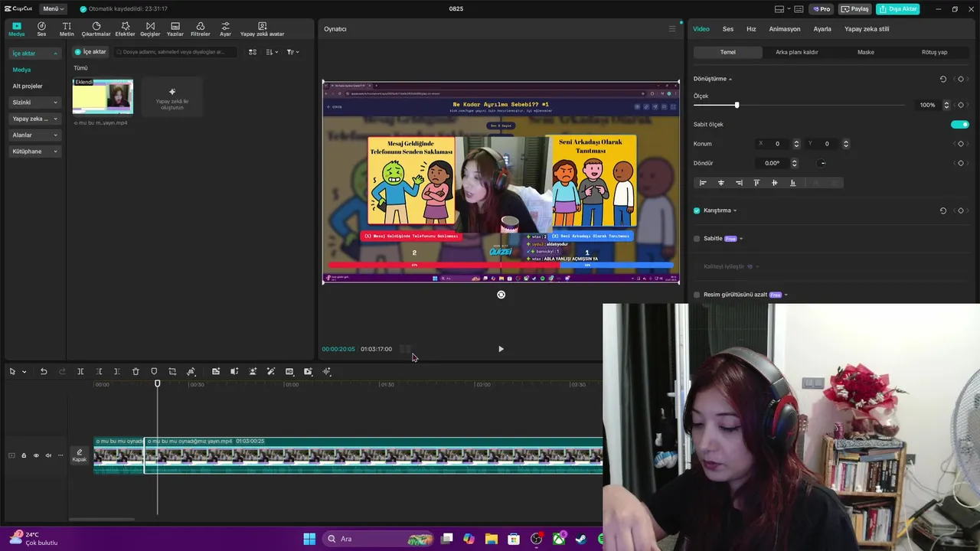Click the audio waveform sparkle icon
The image size is (980, 551).
[327, 371]
